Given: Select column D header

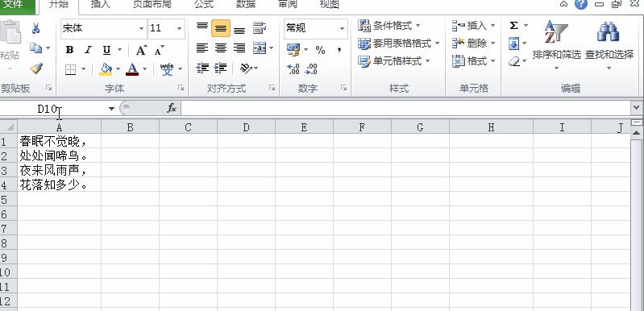Looking at the screenshot, I should click(x=246, y=127).
